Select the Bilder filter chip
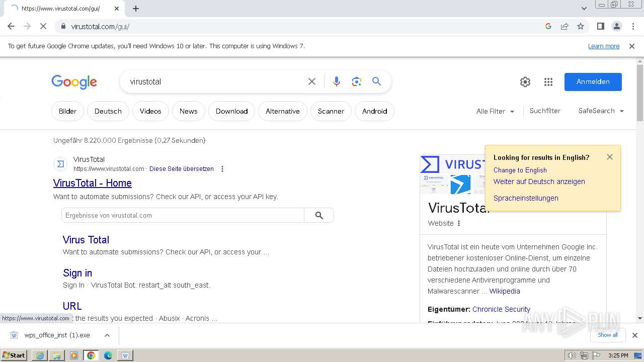Screen dimensions: 644x362 click(x=67, y=111)
